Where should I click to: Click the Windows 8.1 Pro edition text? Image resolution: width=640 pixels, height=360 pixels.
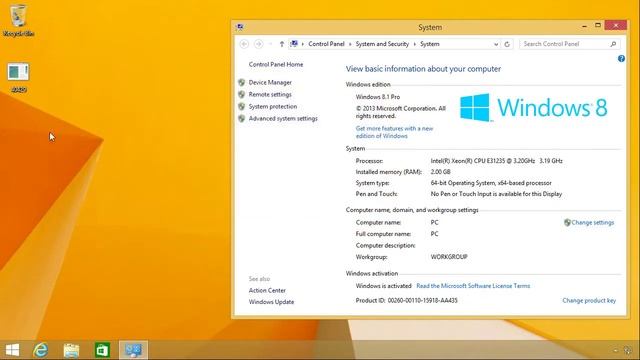coord(378,97)
